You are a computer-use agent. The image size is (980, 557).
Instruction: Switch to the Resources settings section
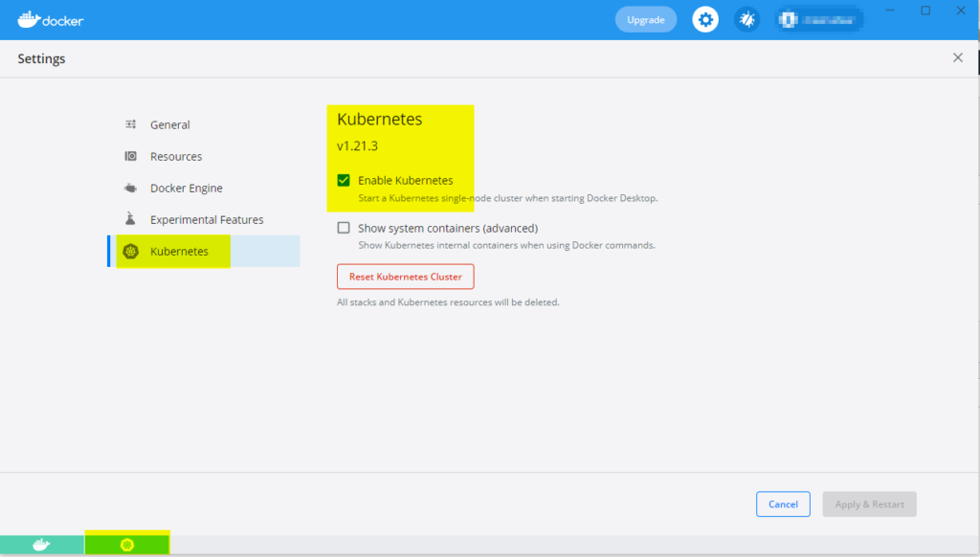click(177, 156)
